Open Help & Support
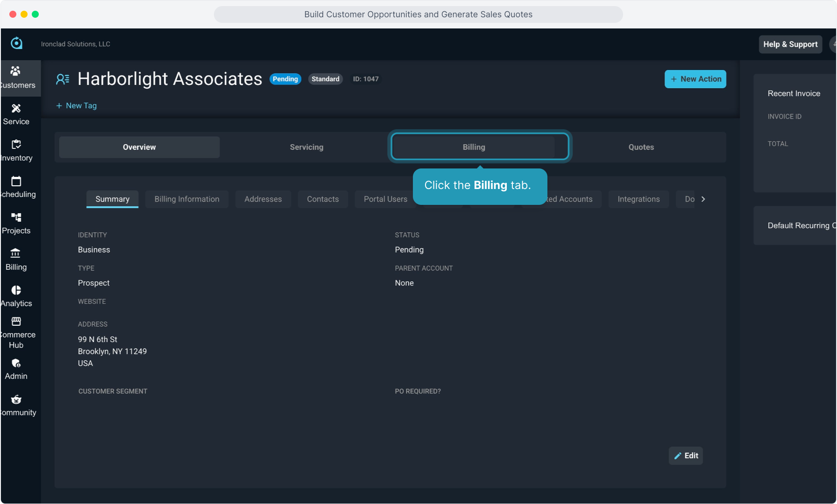Image resolution: width=837 pixels, height=504 pixels. tap(790, 44)
